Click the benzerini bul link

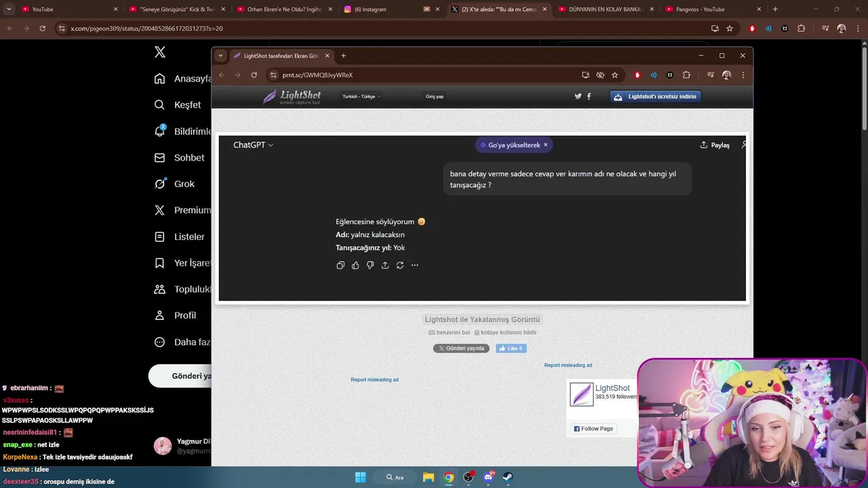[450, 332]
